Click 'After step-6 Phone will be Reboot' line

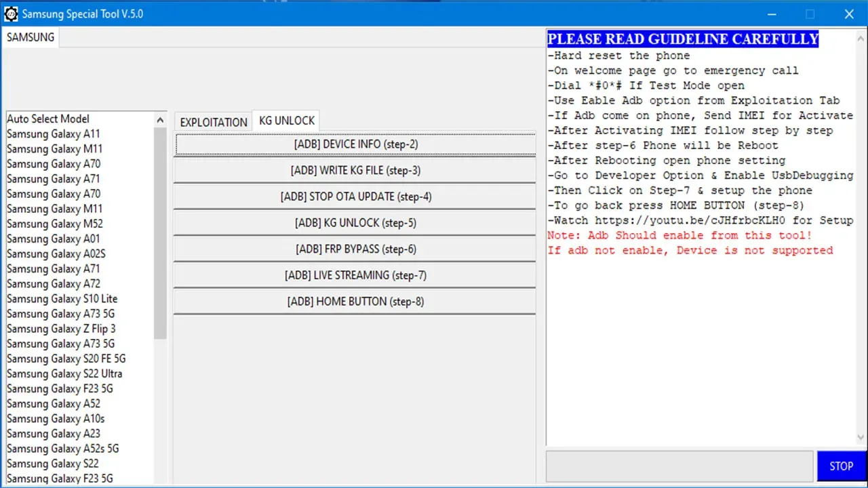(x=663, y=145)
